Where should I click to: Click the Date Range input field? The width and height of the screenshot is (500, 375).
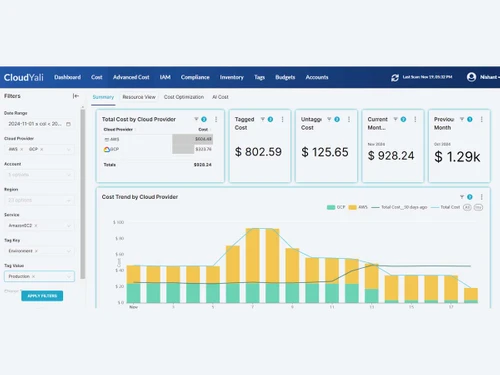pos(39,124)
